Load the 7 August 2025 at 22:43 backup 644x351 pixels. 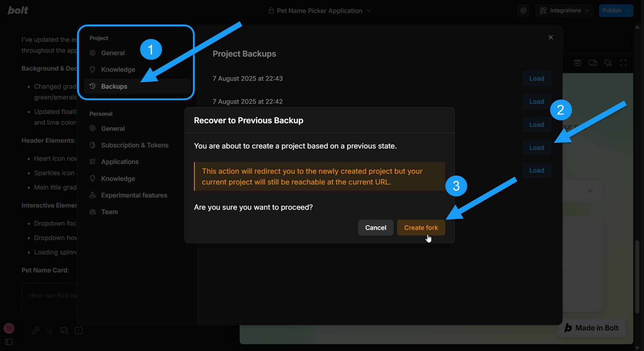point(537,79)
